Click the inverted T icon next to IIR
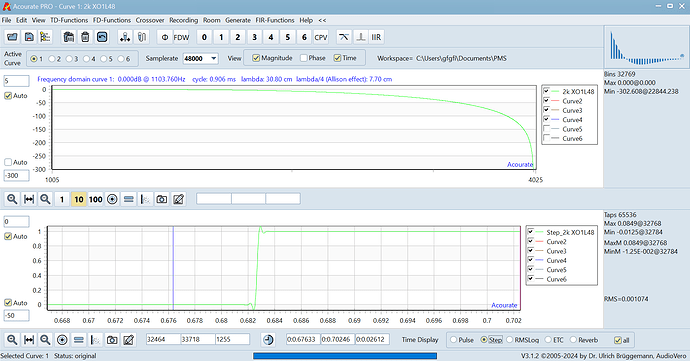Image resolution: width=690 pixels, height=361 pixels. point(360,37)
